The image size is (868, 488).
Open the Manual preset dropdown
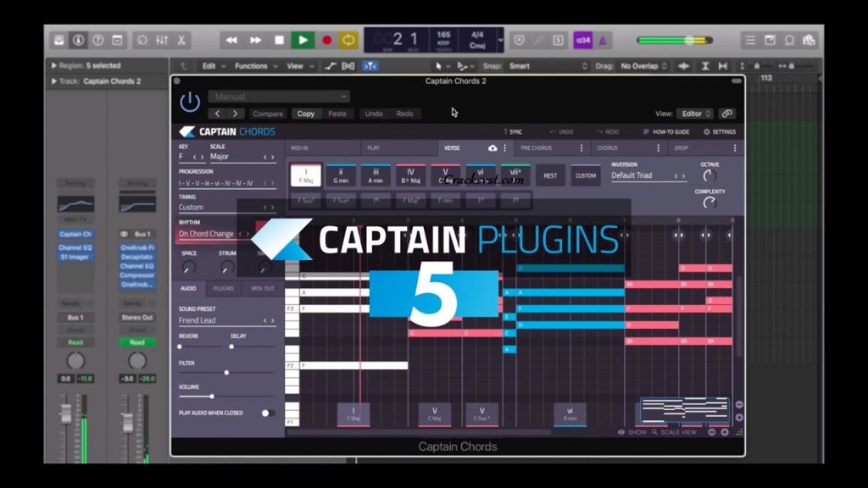(x=279, y=97)
